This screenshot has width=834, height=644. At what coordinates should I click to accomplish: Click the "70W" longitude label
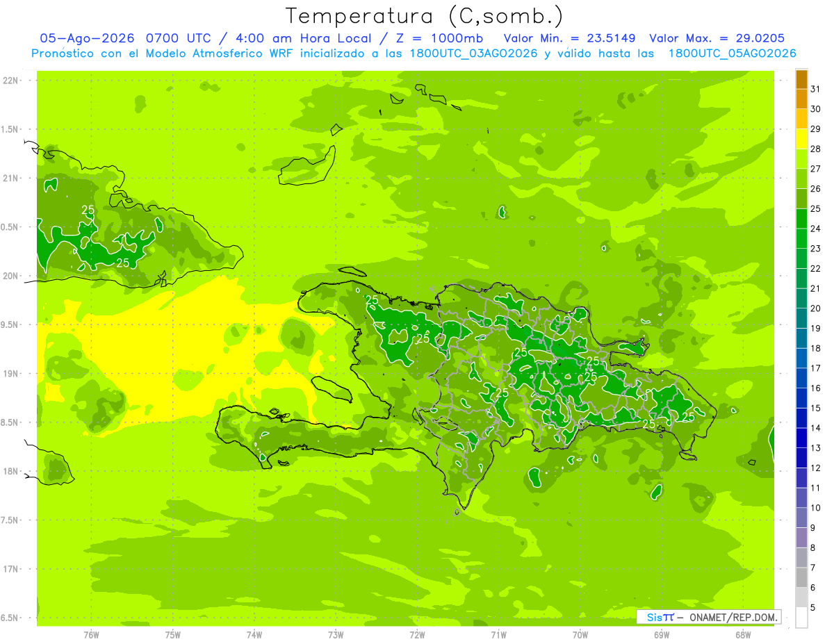[x=580, y=635]
